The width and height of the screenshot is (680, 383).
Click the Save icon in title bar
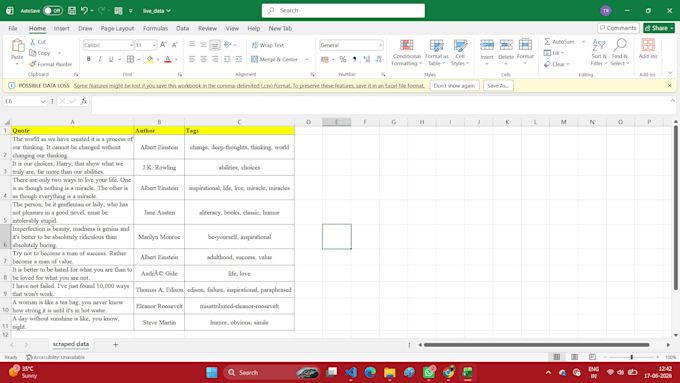pyautogui.click(x=72, y=10)
